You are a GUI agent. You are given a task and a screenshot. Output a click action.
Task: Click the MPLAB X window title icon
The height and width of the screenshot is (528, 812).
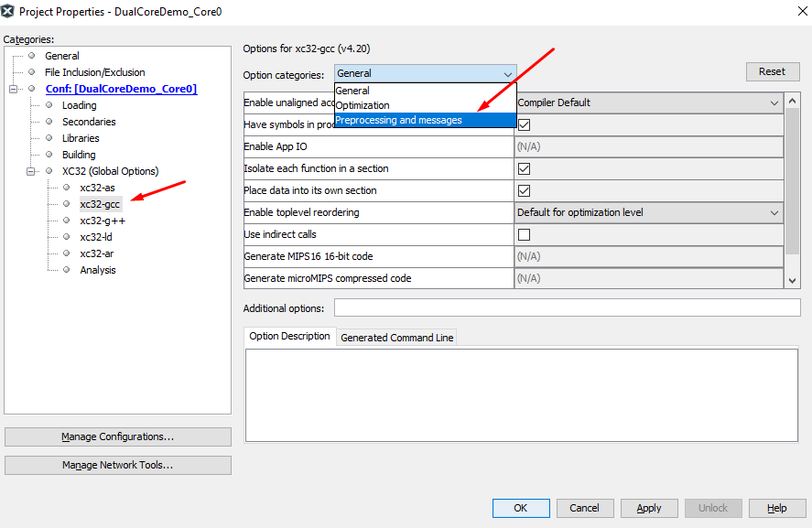(x=9, y=12)
